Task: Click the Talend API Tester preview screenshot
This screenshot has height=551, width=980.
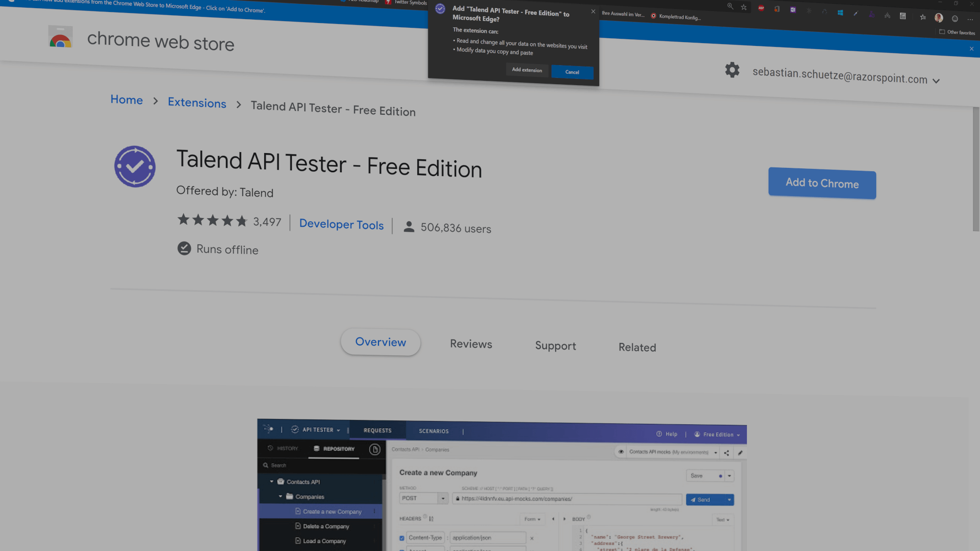Action: coord(502,485)
